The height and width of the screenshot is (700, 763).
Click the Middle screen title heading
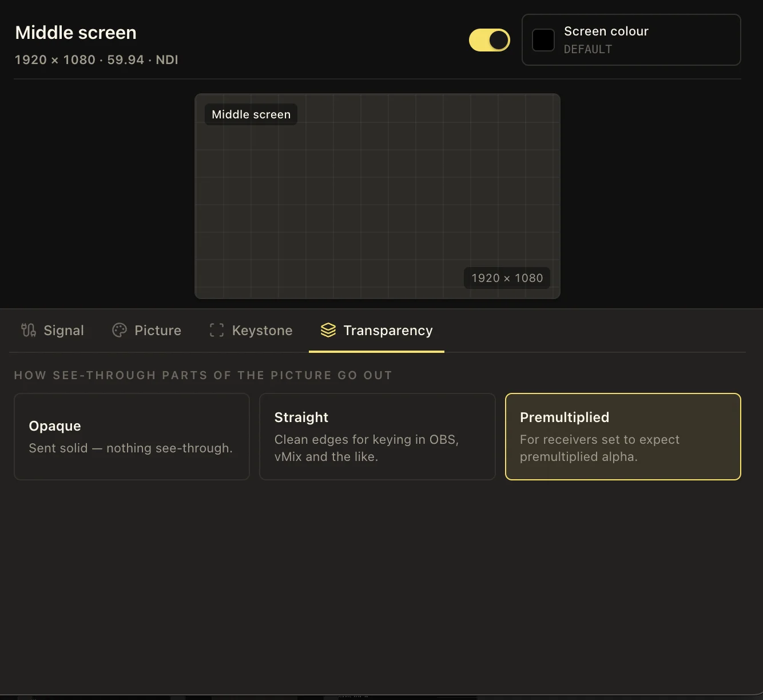coord(75,33)
